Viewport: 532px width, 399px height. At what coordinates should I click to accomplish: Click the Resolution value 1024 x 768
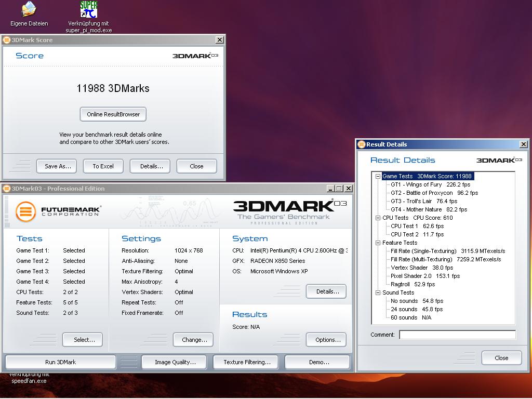[x=189, y=251]
